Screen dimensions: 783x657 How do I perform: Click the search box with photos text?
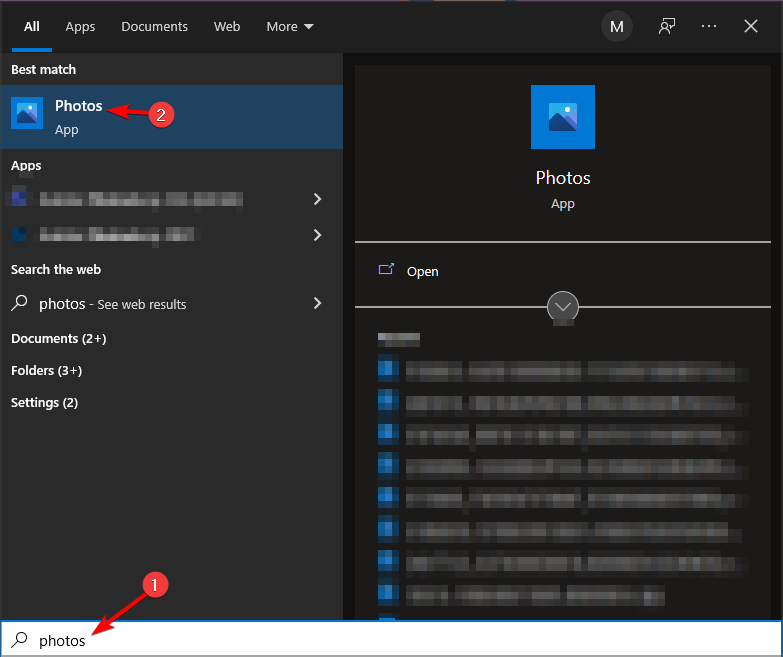(392, 640)
